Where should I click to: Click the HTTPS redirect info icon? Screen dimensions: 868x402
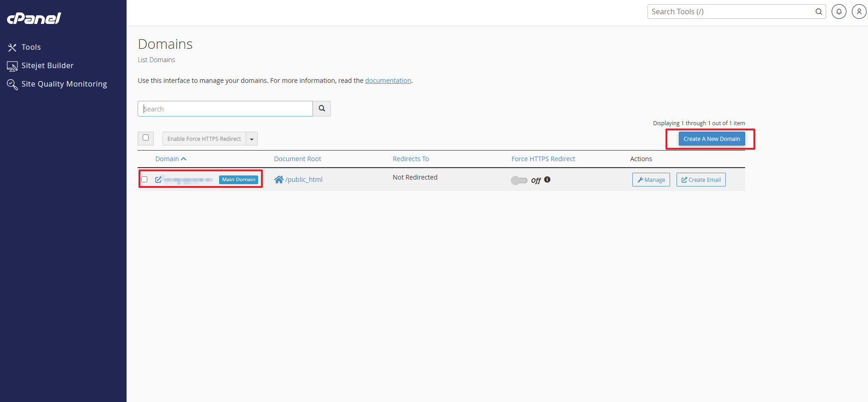coord(547,180)
